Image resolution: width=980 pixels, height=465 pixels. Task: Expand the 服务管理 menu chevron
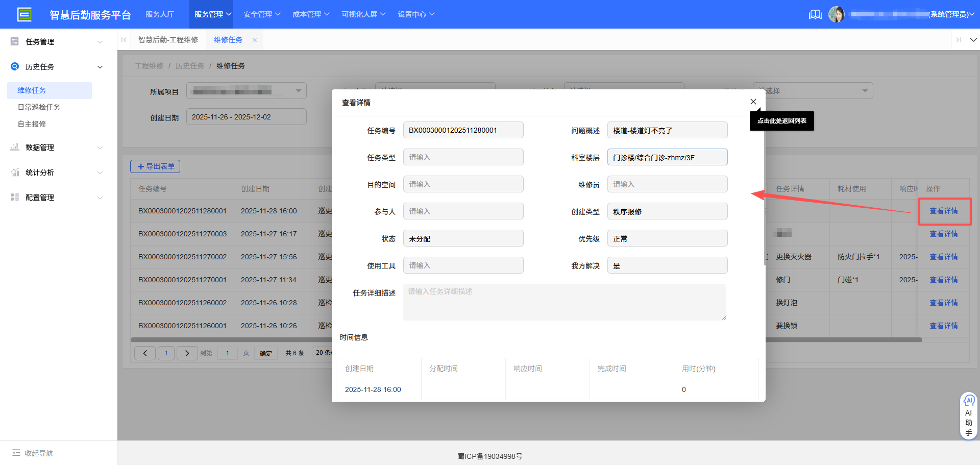coord(228,14)
